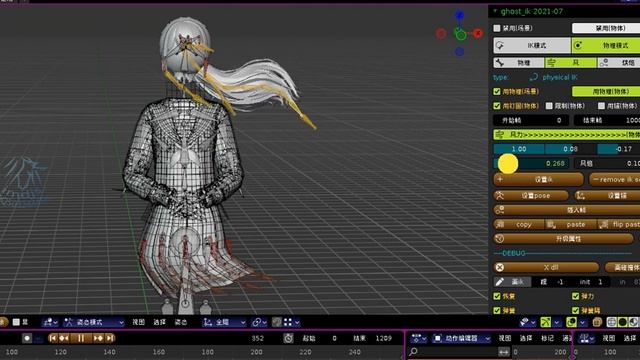
Task: Toggle the X-ray button
Action: (597, 322)
